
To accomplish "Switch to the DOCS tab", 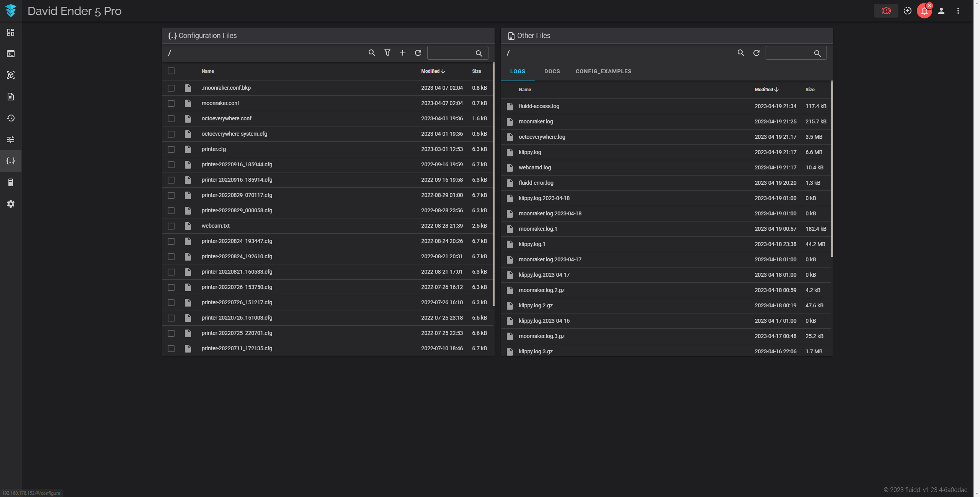I will pyautogui.click(x=552, y=71).
